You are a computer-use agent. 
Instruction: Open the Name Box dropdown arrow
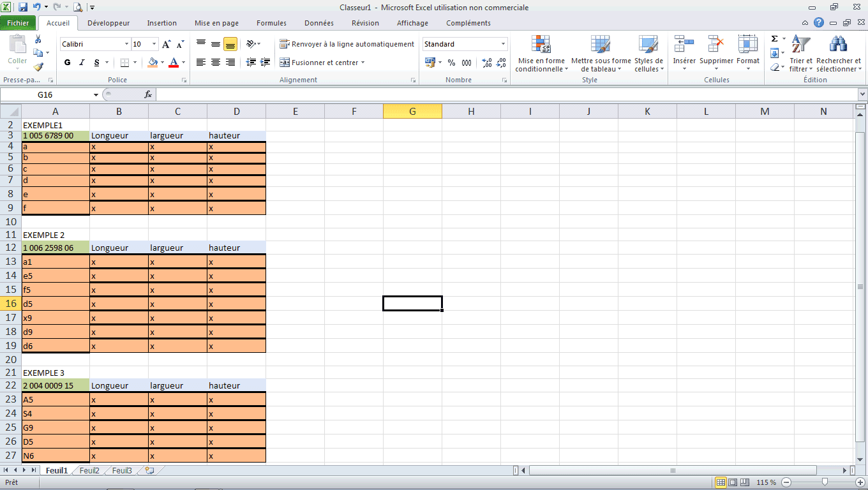point(96,94)
